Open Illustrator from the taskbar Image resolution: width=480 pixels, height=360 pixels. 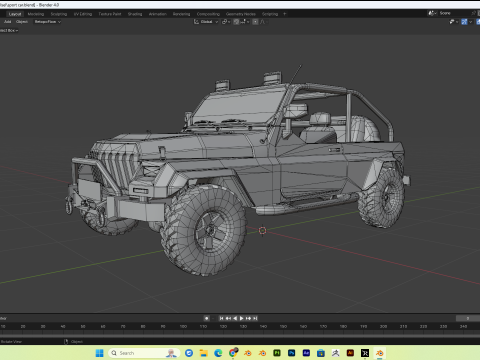pyautogui.click(x=350, y=353)
